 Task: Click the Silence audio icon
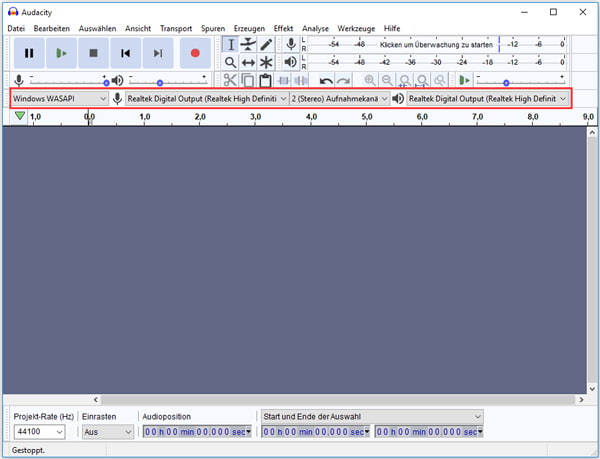(301, 80)
